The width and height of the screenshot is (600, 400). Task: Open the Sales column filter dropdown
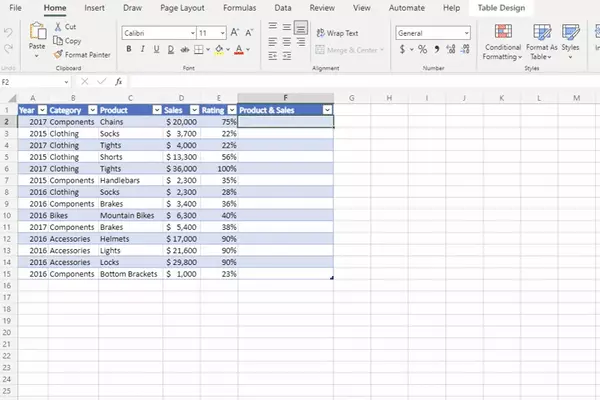click(194, 110)
